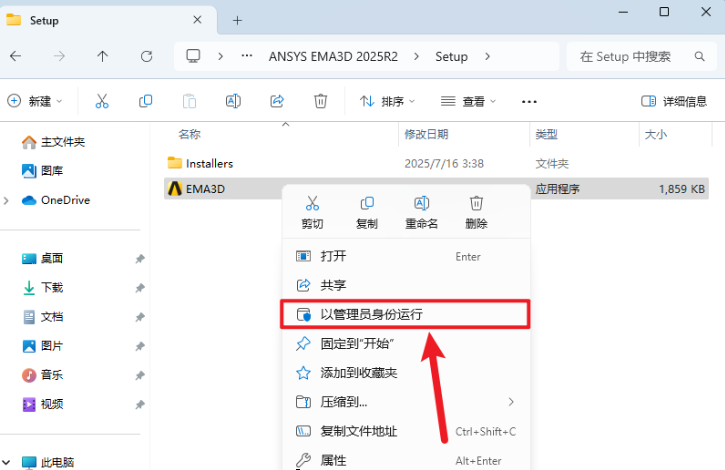Click the This PC monitor icon in address bar
Image resolution: width=725 pixels, height=470 pixels.
click(x=193, y=56)
